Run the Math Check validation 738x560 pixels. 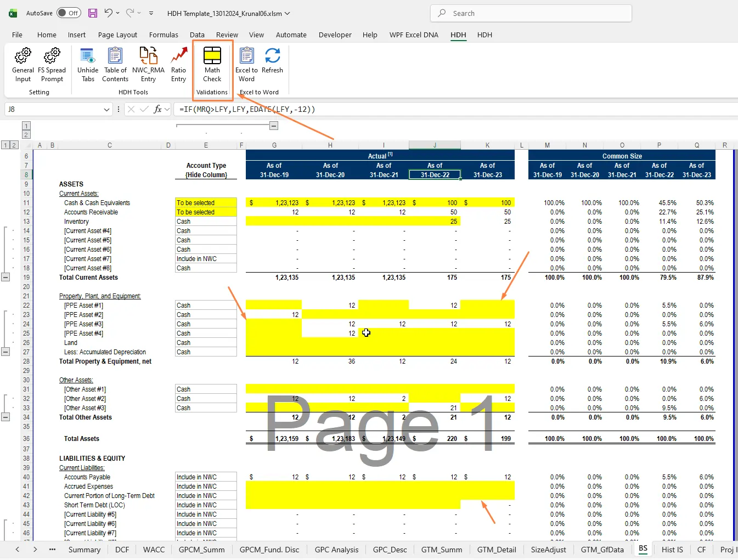click(212, 65)
